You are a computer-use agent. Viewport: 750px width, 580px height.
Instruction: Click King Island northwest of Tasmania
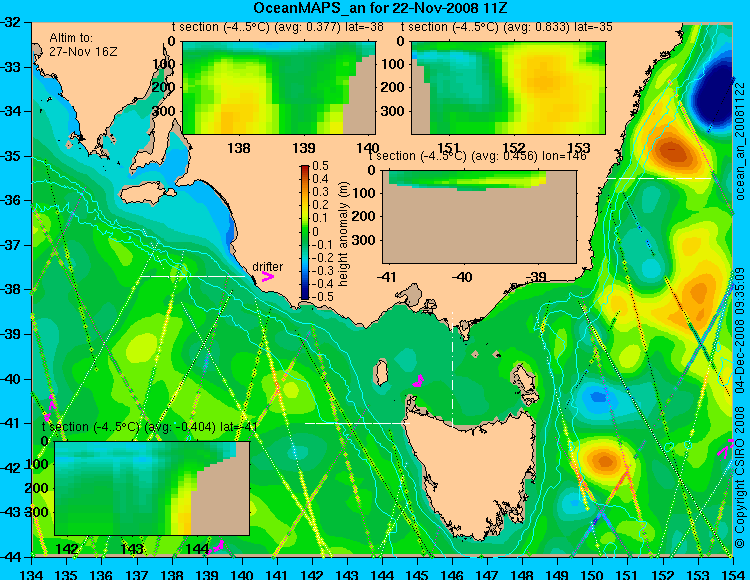click(379, 372)
